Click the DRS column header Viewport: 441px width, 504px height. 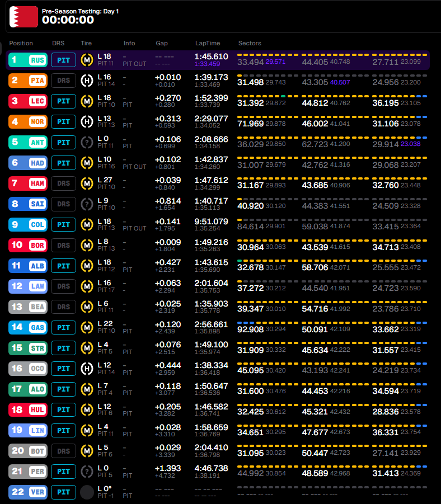pos(58,43)
